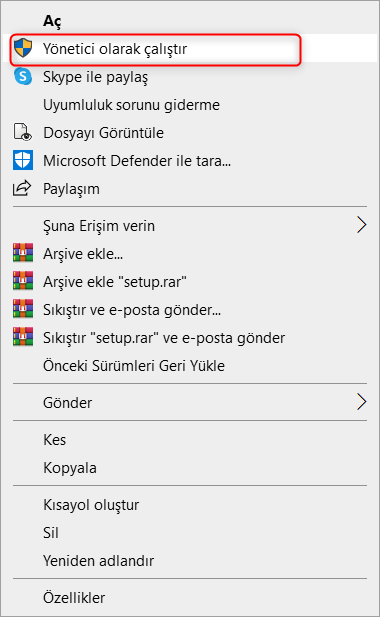Select Yönetici olarak çalıştır
380x617 pixels.
click(190, 48)
